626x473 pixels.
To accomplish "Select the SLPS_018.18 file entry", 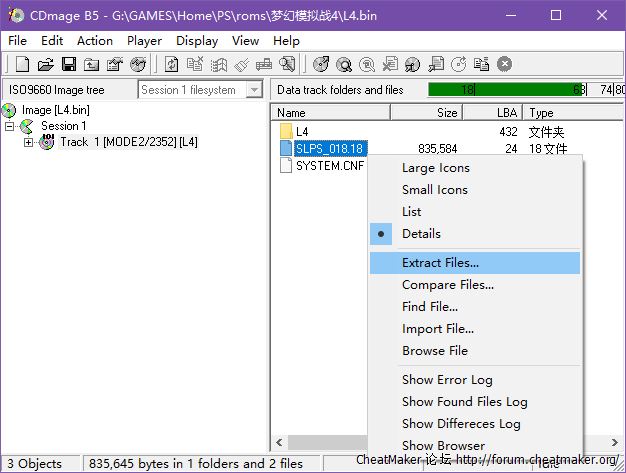I will point(330,149).
